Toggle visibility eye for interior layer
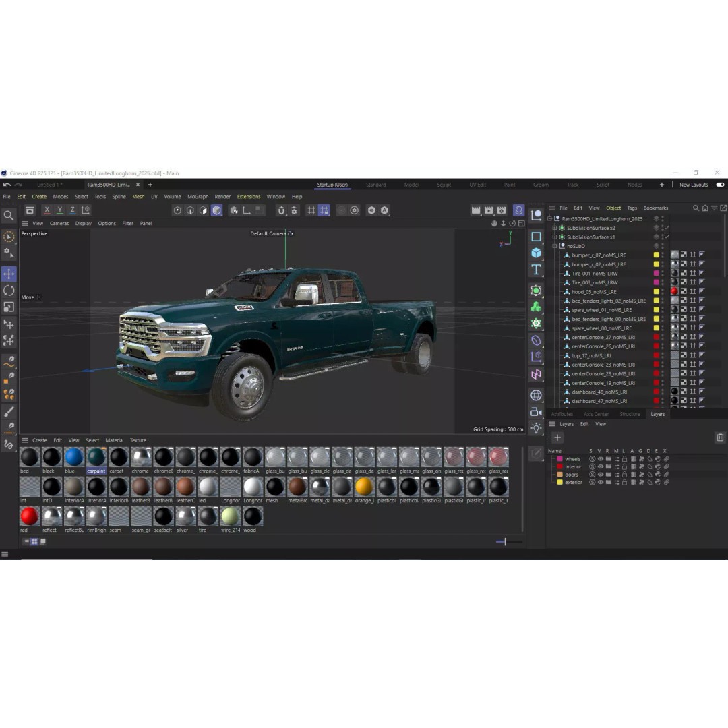 pyautogui.click(x=601, y=466)
